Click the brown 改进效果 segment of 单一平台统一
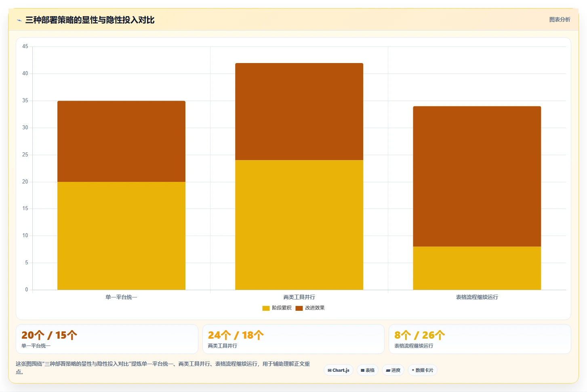The width and height of the screenshot is (587, 392). (121, 141)
